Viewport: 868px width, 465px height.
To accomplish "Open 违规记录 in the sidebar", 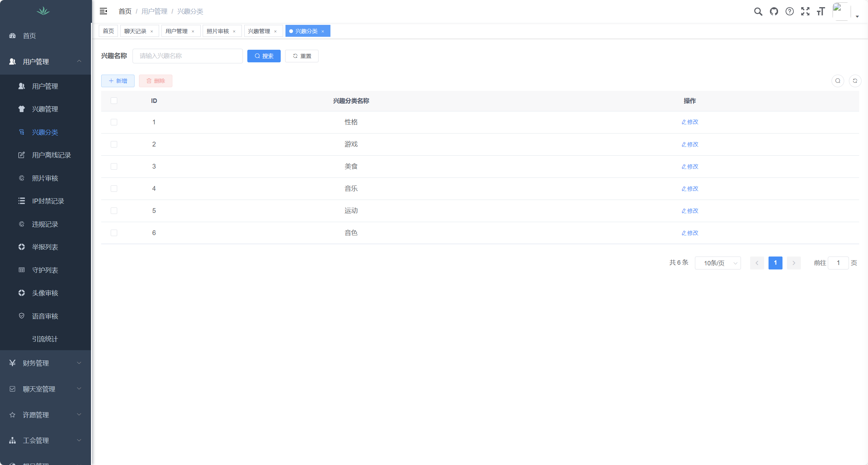I will pos(46,224).
